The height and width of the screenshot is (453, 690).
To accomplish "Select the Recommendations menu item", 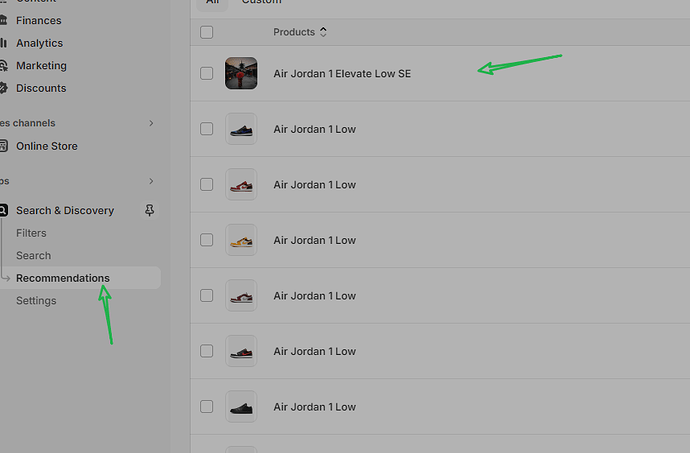I will (x=63, y=278).
